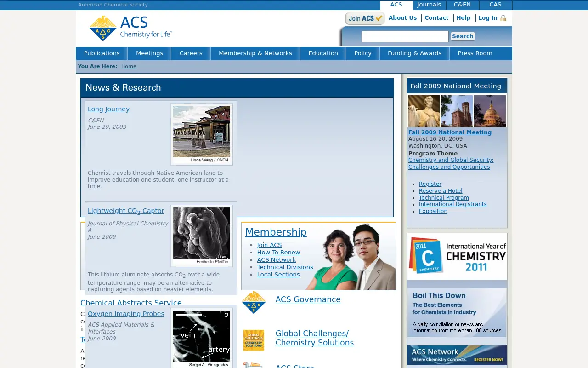Click the Long Journey building photo thumbnail
588x368 pixels.
(x=202, y=134)
